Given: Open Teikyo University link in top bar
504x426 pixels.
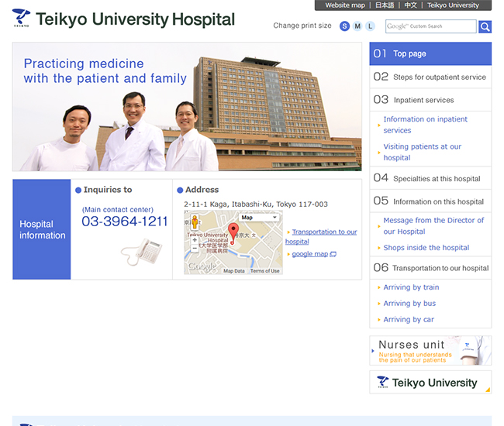Looking at the screenshot, I should coord(453,5).
